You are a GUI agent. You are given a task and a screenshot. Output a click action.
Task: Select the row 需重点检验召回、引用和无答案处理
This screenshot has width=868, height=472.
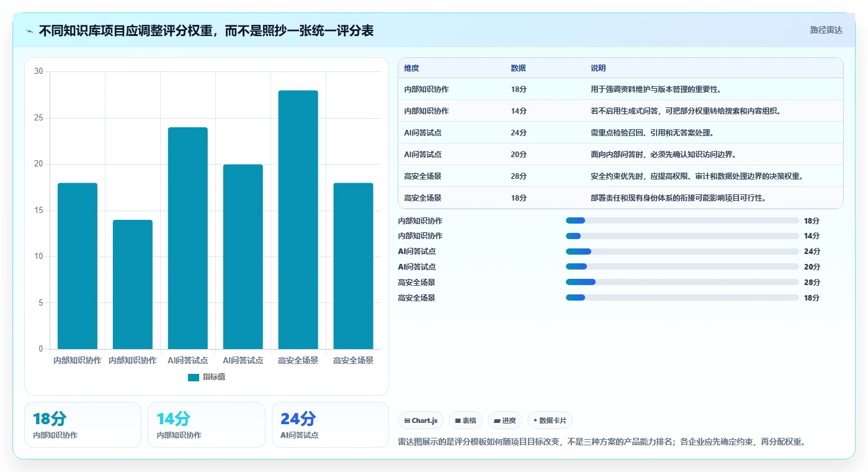pyautogui.click(x=620, y=133)
